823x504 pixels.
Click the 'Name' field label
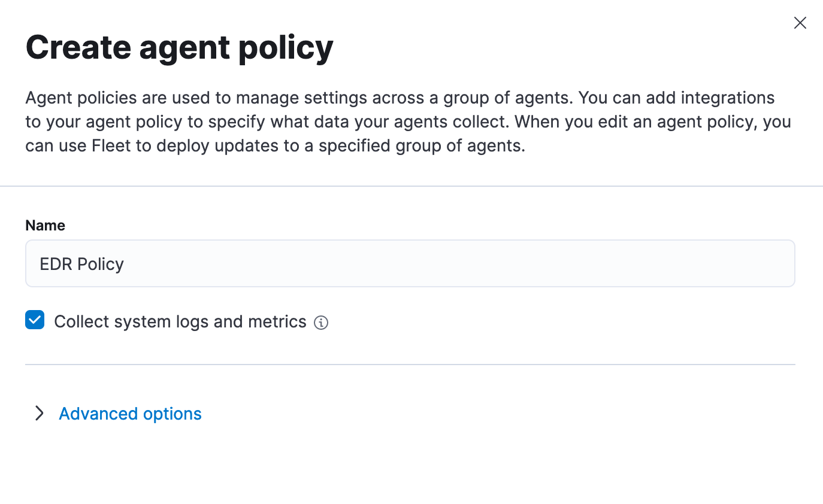point(45,225)
